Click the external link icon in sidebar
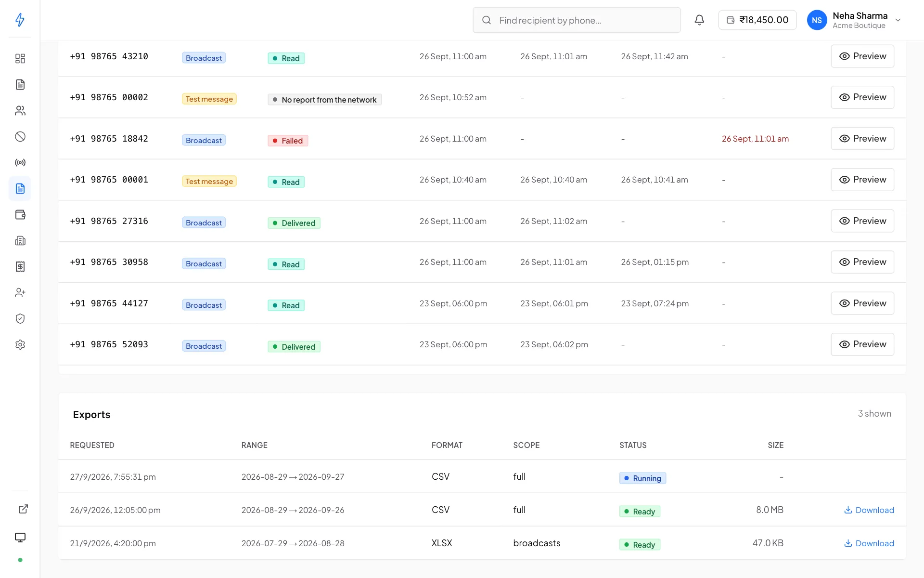The height and width of the screenshot is (578, 924). (23, 509)
